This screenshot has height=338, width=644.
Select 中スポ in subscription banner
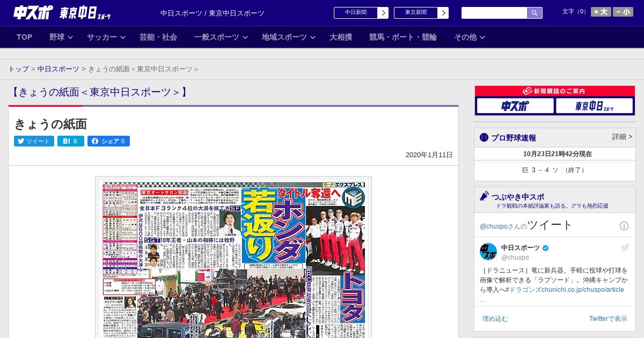pyautogui.click(x=515, y=106)
